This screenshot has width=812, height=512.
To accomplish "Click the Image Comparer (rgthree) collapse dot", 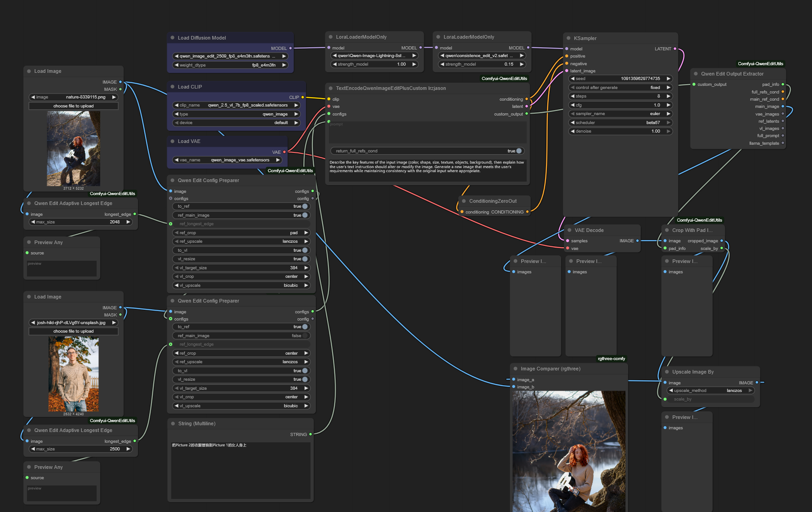I will 515,369.
